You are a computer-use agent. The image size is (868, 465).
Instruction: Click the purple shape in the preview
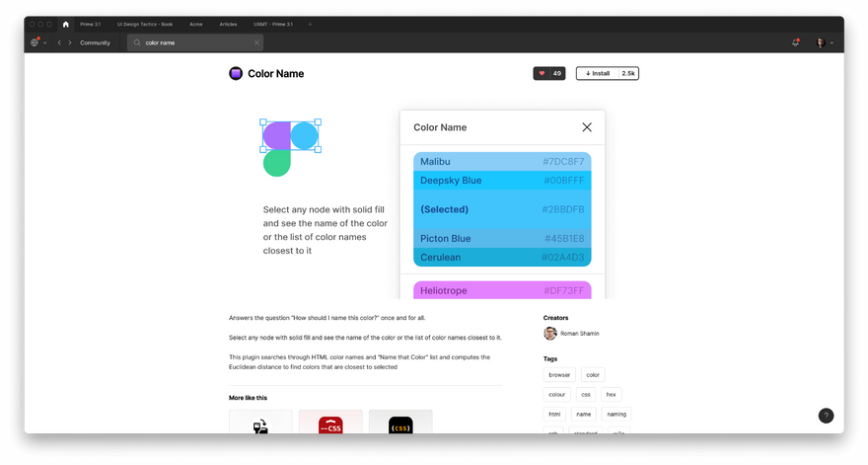(276, 136)
